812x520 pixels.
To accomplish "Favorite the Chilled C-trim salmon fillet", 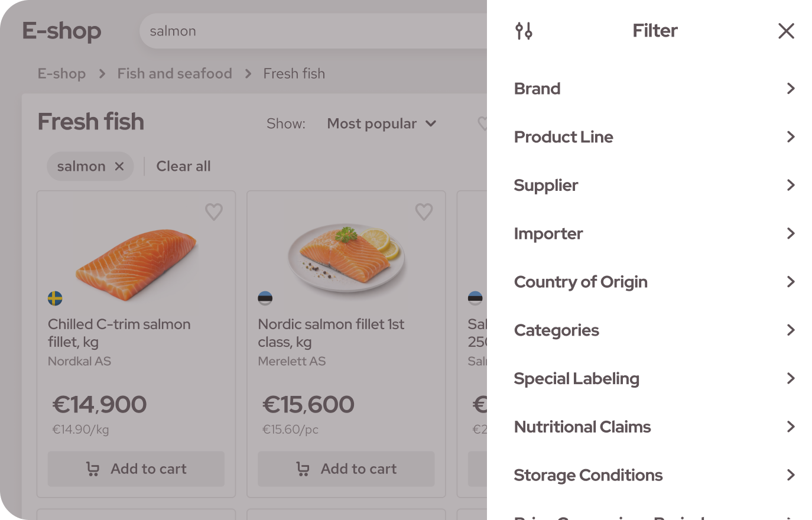I will coord(214,212).
